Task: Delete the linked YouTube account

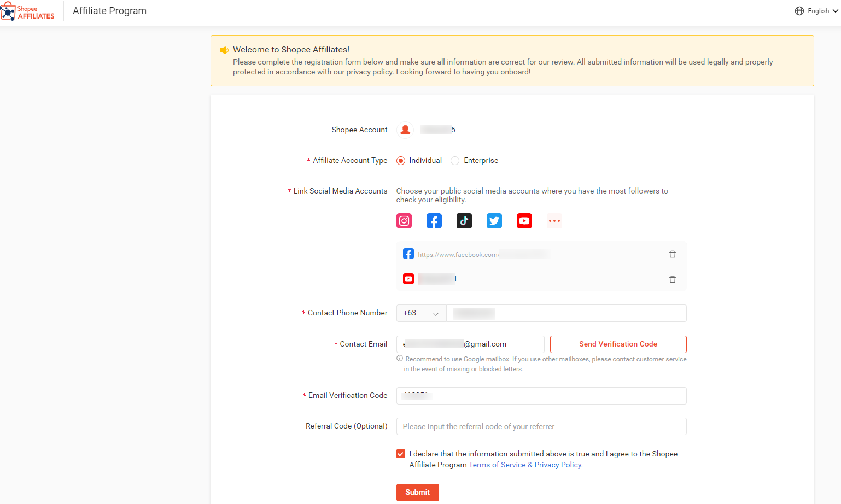Action: pyautogui.click(x=673, y=279)
